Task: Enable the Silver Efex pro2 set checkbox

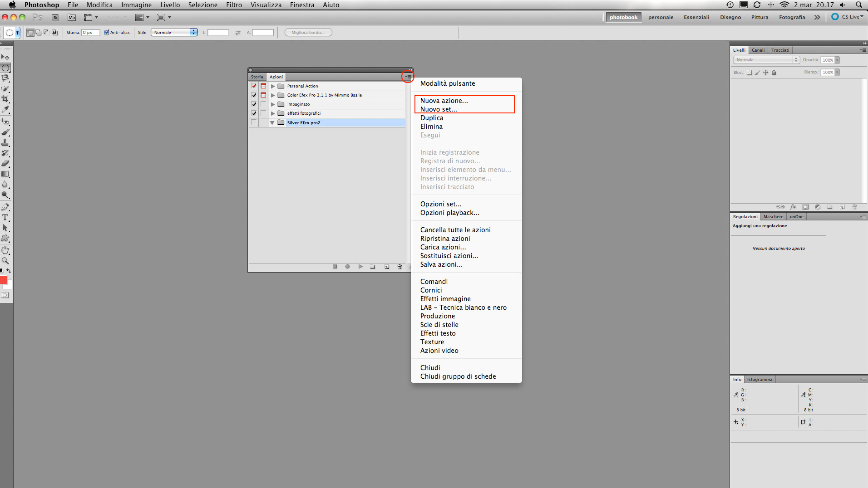Action: point(254,122)
